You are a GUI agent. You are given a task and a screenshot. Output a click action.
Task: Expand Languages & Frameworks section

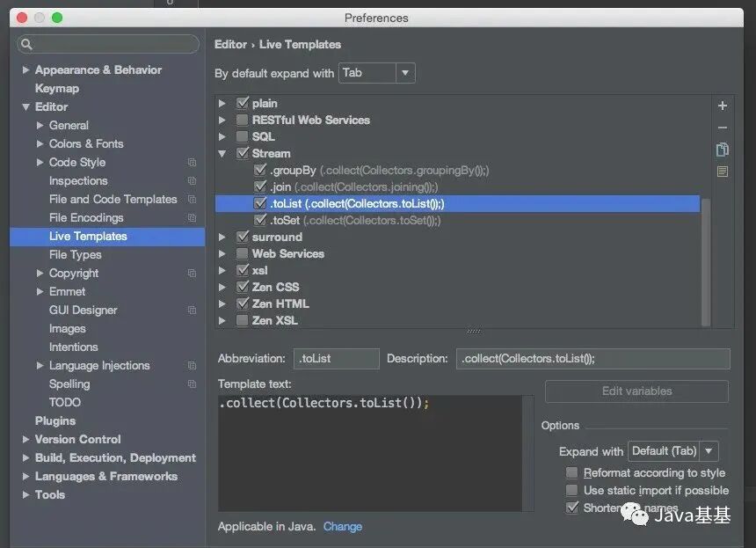pos(25,476)
